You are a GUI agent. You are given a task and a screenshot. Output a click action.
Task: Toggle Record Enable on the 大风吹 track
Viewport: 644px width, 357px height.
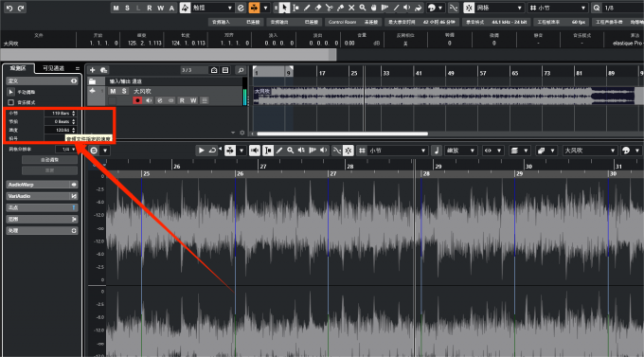137,100
